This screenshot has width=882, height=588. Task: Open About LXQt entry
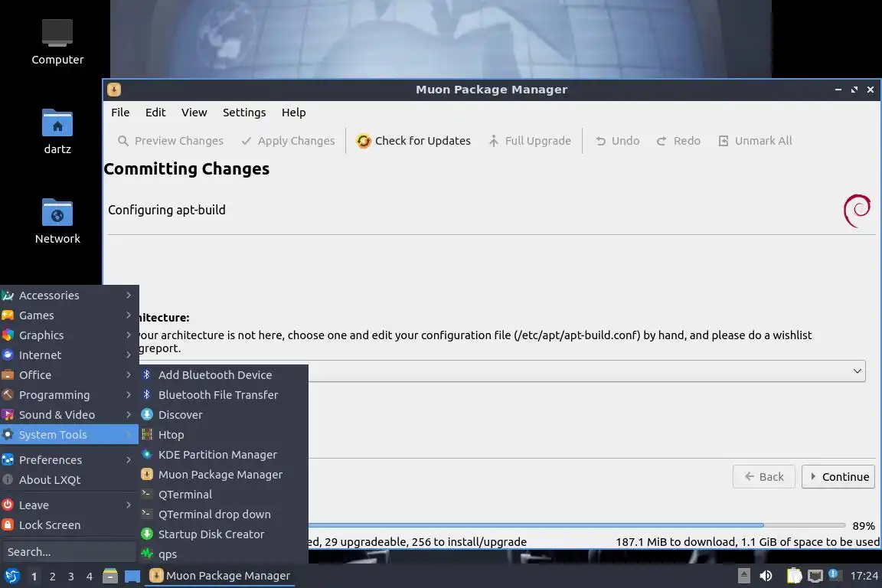pyautogui.click(x=69, y=480)
